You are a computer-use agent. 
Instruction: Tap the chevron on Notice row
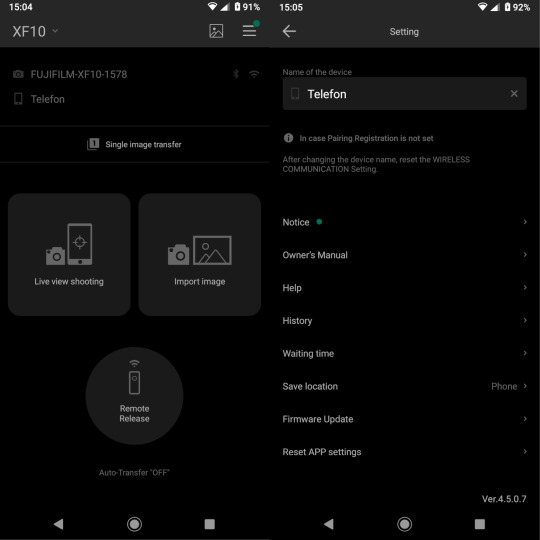tap(525, 222)
